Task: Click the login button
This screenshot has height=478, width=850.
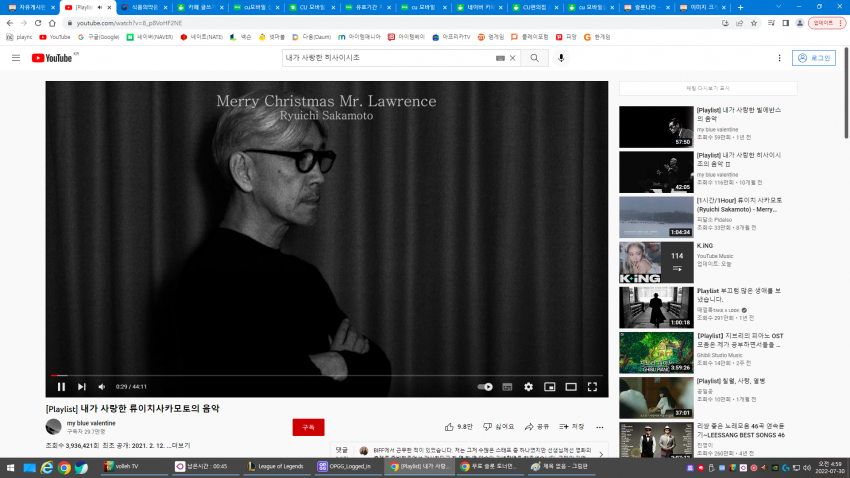Action: coord(814,58)
